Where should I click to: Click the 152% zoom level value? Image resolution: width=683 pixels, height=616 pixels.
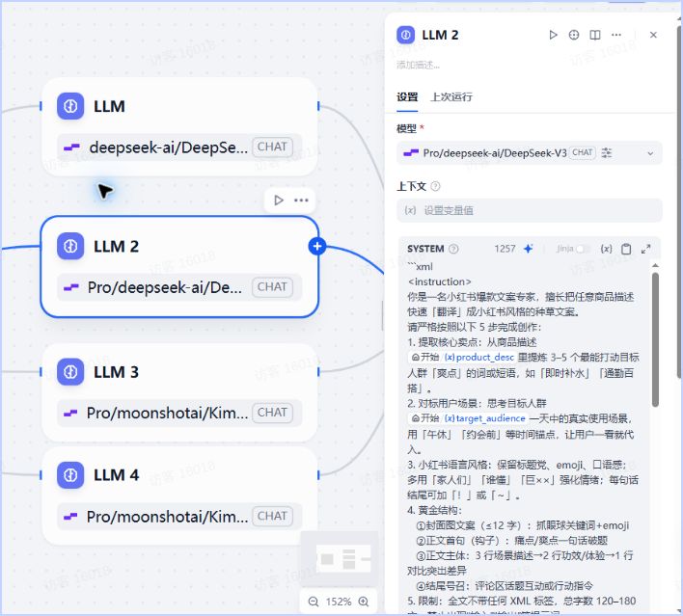(x=339, y=603)
